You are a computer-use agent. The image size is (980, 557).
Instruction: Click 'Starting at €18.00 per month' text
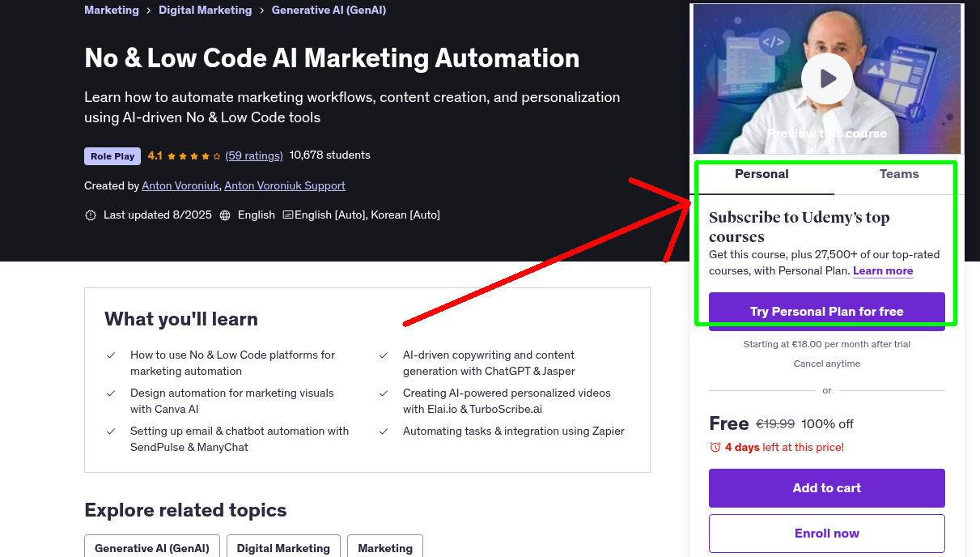[827, 344]
